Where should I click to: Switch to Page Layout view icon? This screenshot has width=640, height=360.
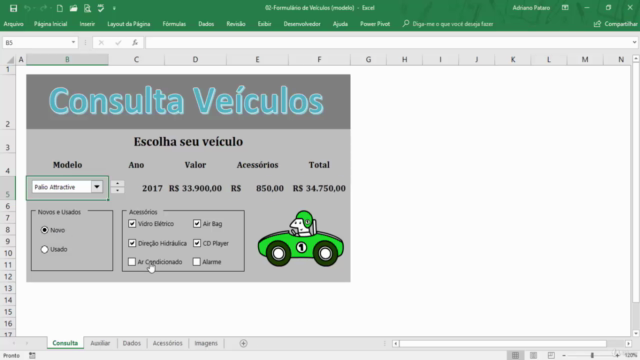pos(533,355)
